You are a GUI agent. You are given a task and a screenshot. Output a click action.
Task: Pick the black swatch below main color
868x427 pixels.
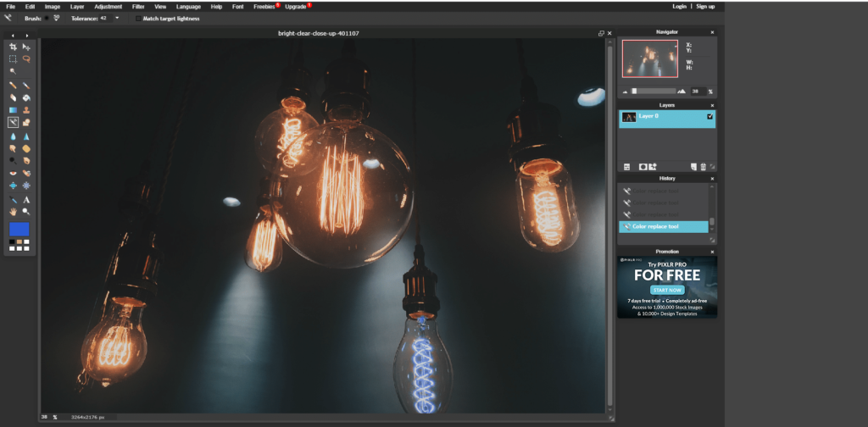12,242
